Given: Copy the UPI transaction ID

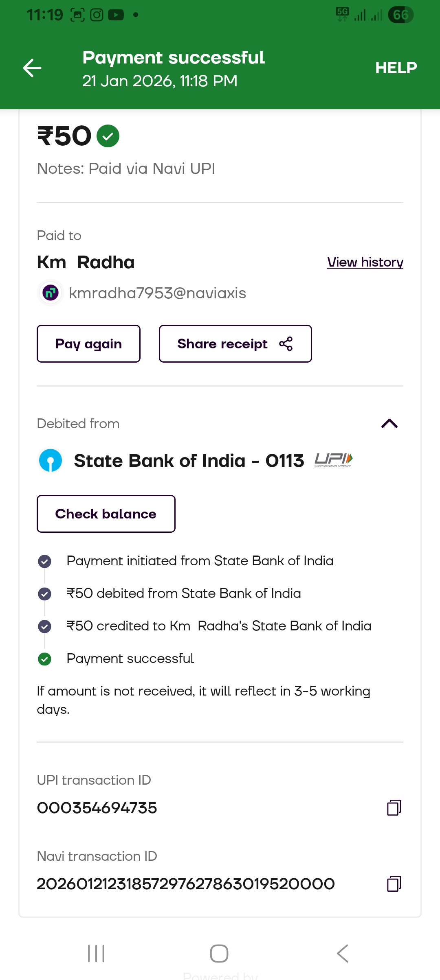Looking at the screenshot, I should point(394,808).
